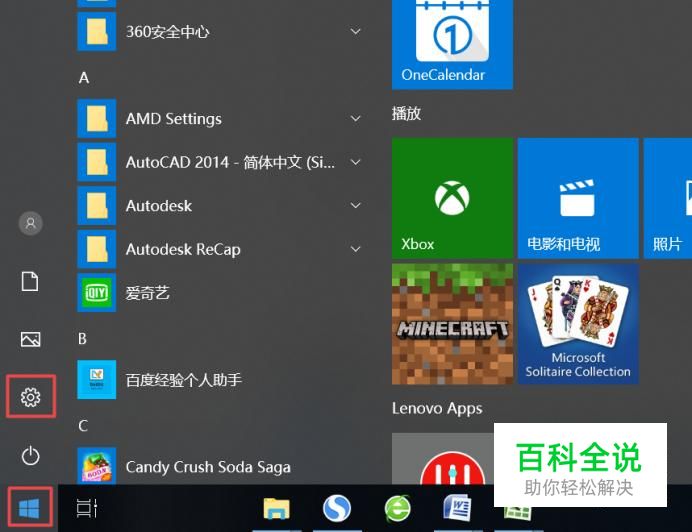
Task: Expand the Autodesk ReCap folder chevron
Action: click(355, 249)
